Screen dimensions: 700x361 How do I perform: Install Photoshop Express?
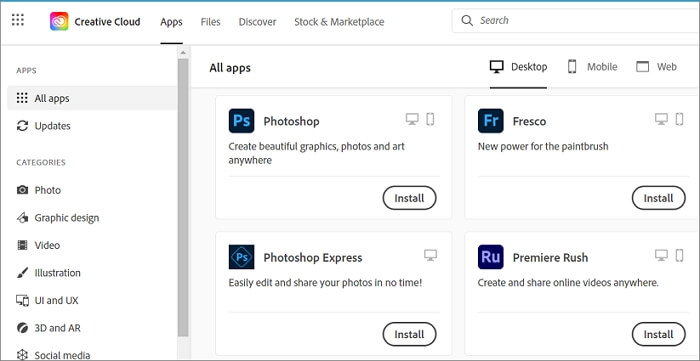pos(409,334)
